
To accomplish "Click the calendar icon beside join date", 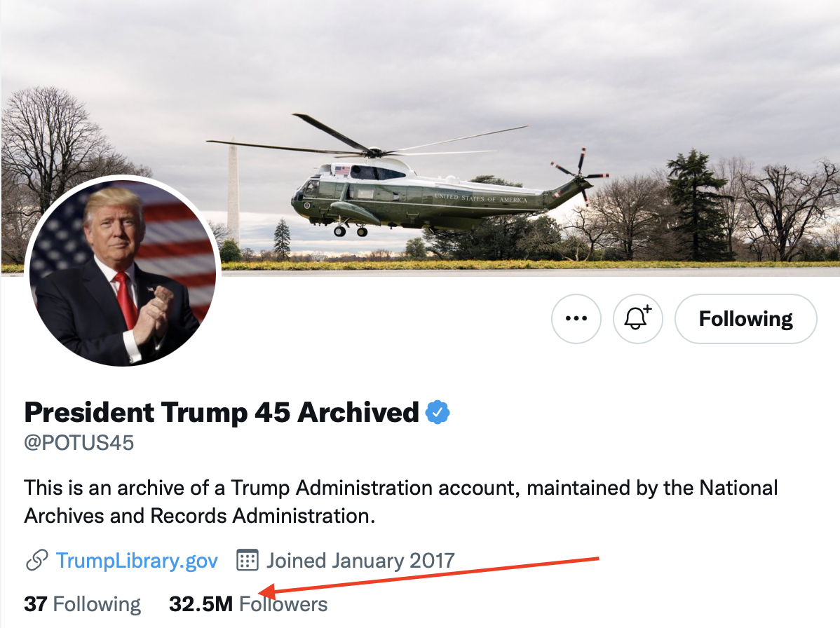I will pos(248,561).
